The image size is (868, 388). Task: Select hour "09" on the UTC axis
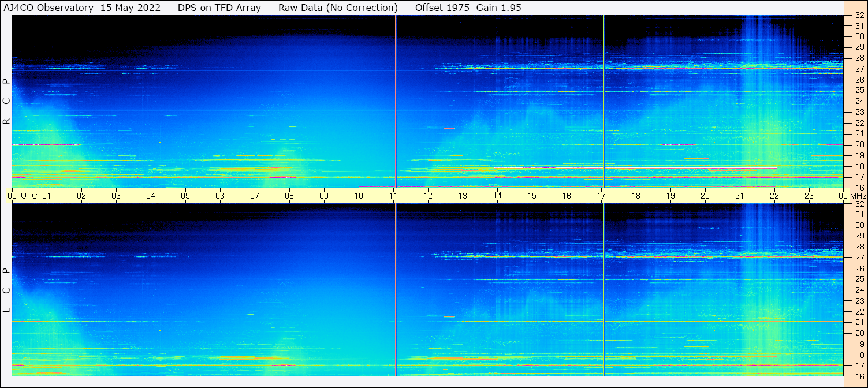point(324,196)
